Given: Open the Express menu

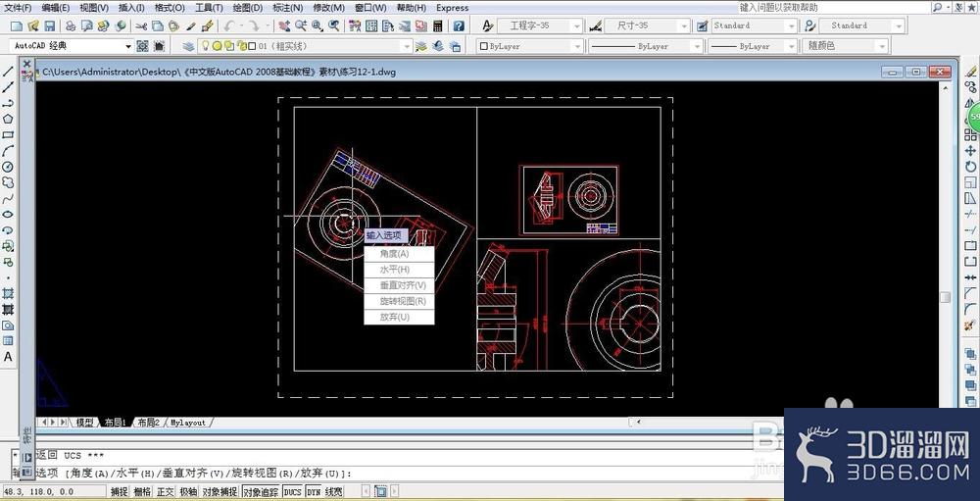Looking at the screenshot, I should [453, 8].
